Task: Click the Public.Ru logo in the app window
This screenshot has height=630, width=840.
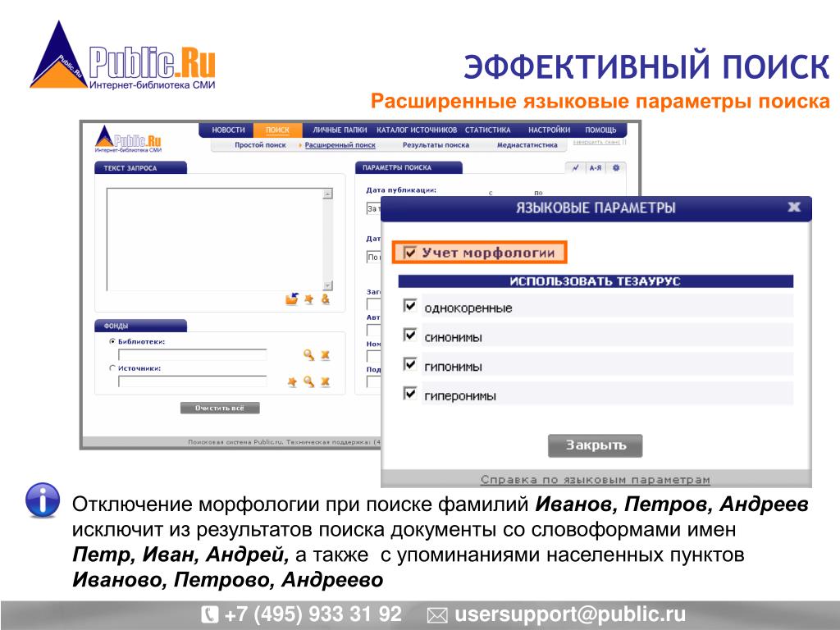Action: click(129, 139)
